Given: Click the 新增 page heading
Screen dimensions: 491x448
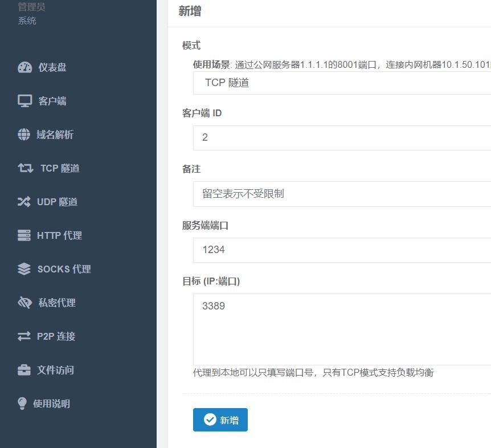Looking at the screenshot, I should pos(190,11).
